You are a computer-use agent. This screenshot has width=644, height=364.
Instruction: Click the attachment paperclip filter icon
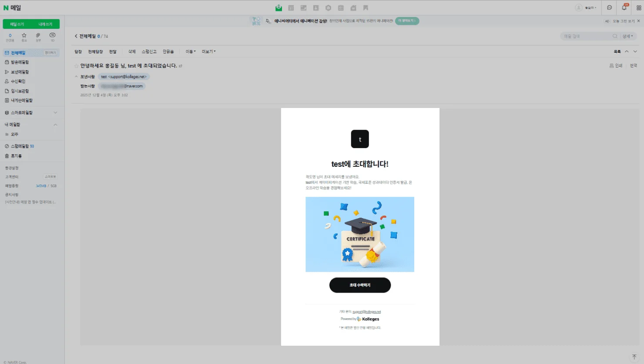[x=38, y=36]
